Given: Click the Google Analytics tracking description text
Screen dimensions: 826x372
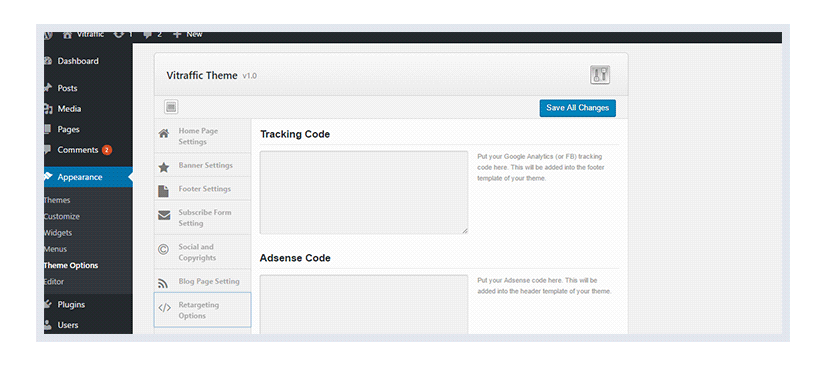Looking at the screenshot, I should [541, 168].
